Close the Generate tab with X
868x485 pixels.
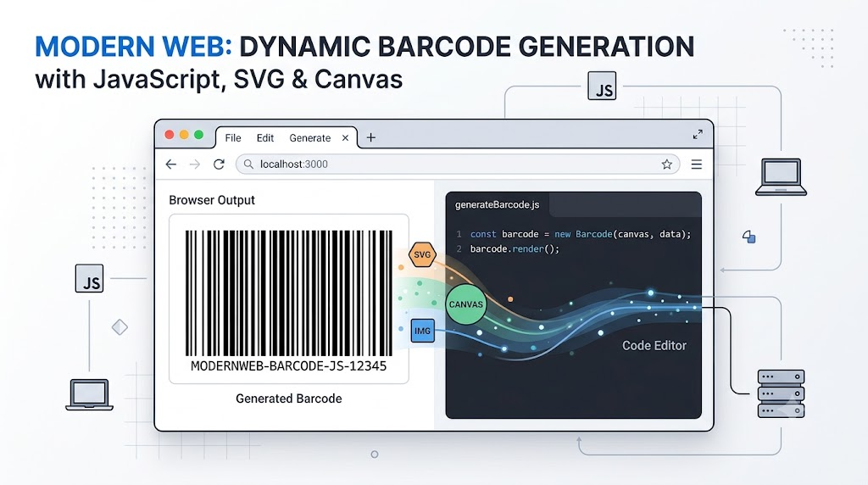click(346, 138)
